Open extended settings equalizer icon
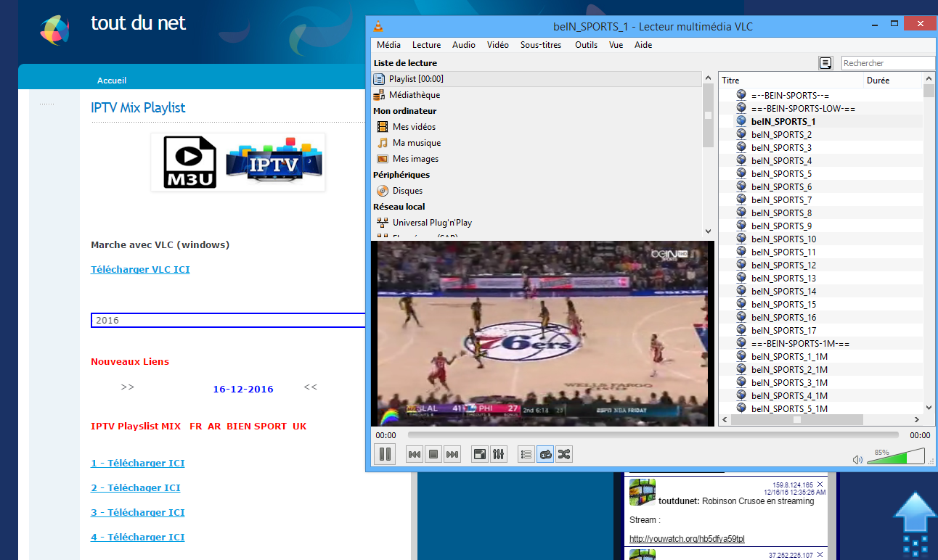 click(499, 455)
